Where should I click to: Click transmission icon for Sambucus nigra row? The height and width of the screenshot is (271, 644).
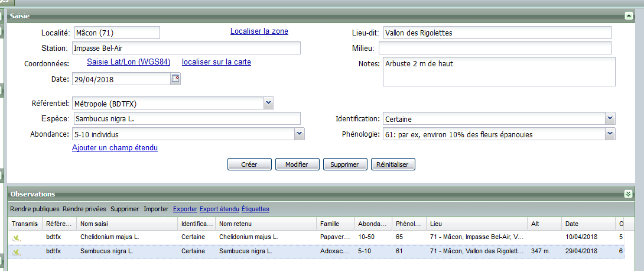pos(17,251)
